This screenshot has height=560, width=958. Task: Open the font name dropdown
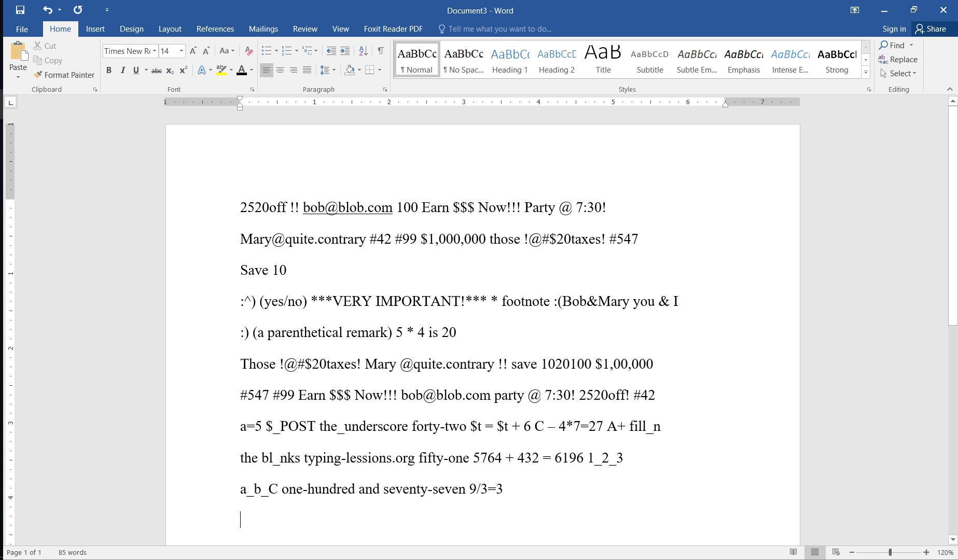(x=155, y=51)
